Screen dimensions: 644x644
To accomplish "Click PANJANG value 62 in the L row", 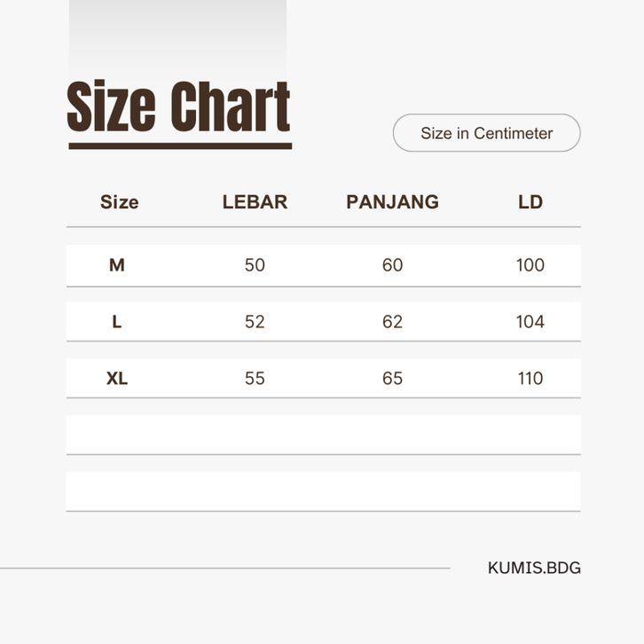I will click(x=392, y=322).
